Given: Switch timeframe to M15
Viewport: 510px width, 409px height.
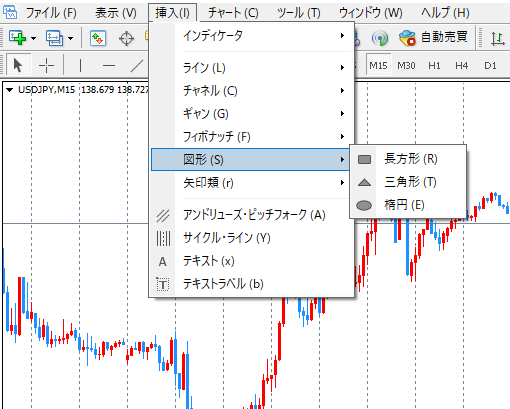Looking at the screenshot, I should [x=378, y=65].
